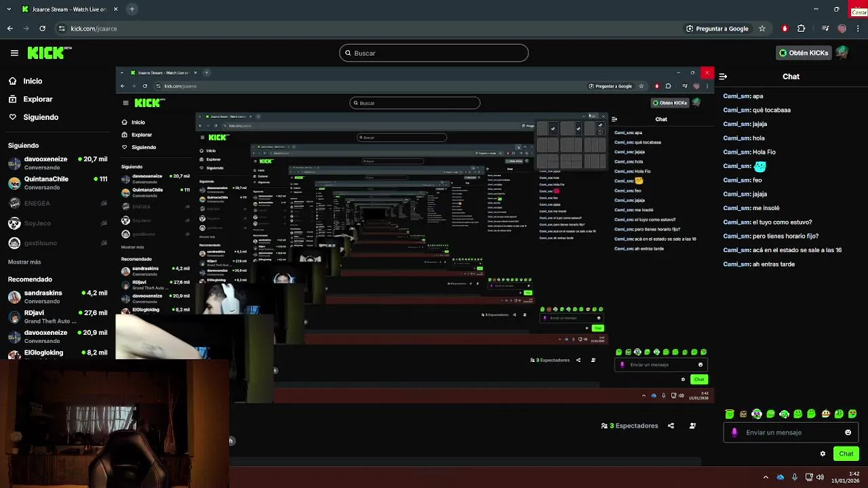Viewport: 868px width, 488px height.
Task: Show hidden system tray icons
Action: pyautogui.click(x=766, y=477)
